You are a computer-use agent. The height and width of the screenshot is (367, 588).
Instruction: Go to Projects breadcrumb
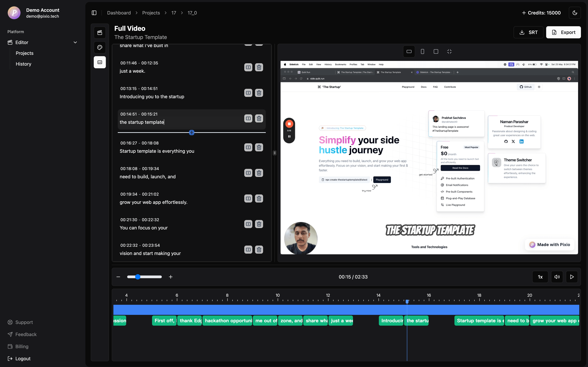[151, 13]
